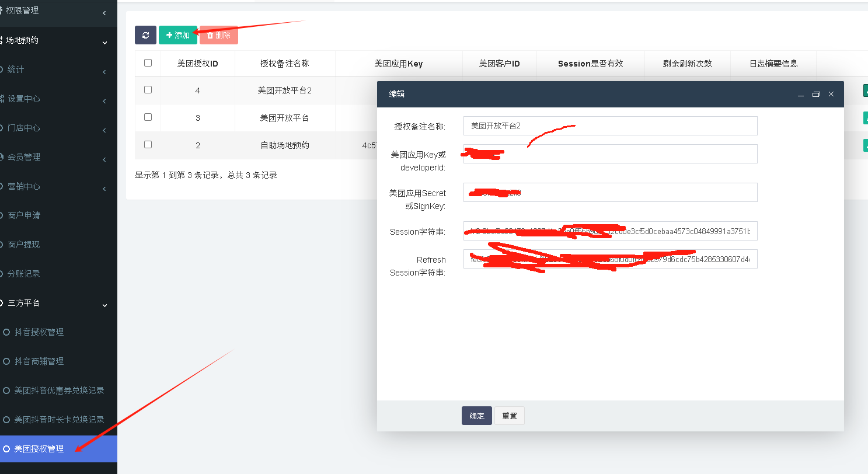
Task: Click circle icon beside 抖音商铺管理
Action: pyautogui.click(x=6, y=361)
